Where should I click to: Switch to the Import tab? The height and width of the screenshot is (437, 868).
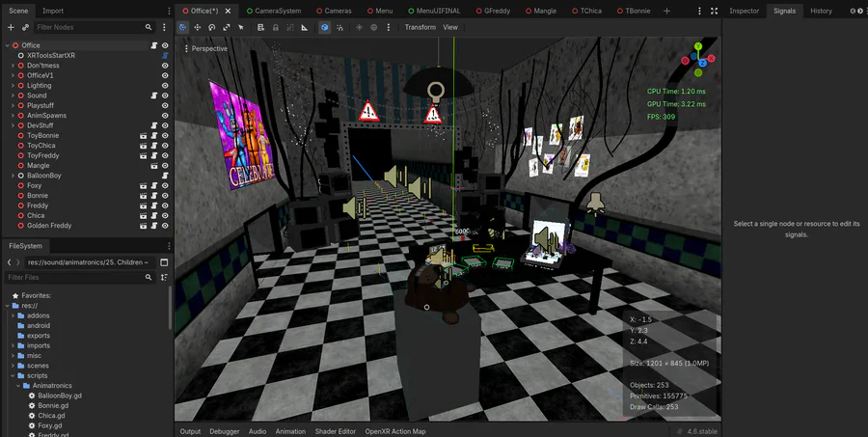[x=53, y=11]
